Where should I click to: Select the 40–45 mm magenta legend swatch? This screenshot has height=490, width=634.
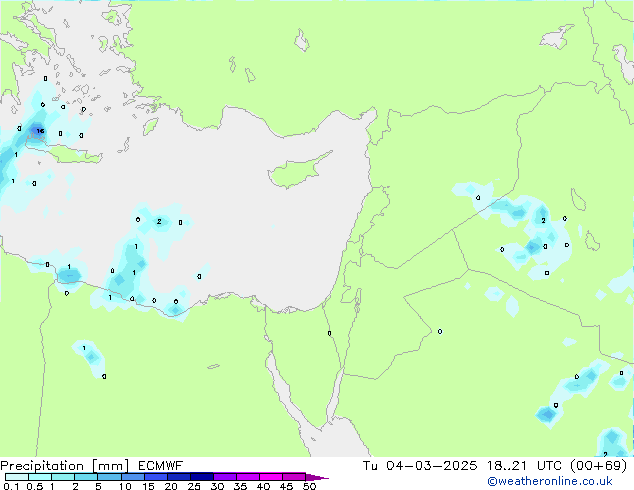click(x=271, y=477)
